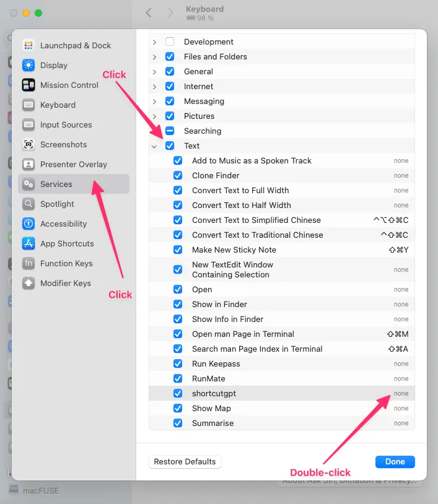Click the Spotlight magnifier icon
Screen dimensions: 438x504
pyautogui.click(x=28, y=204)
